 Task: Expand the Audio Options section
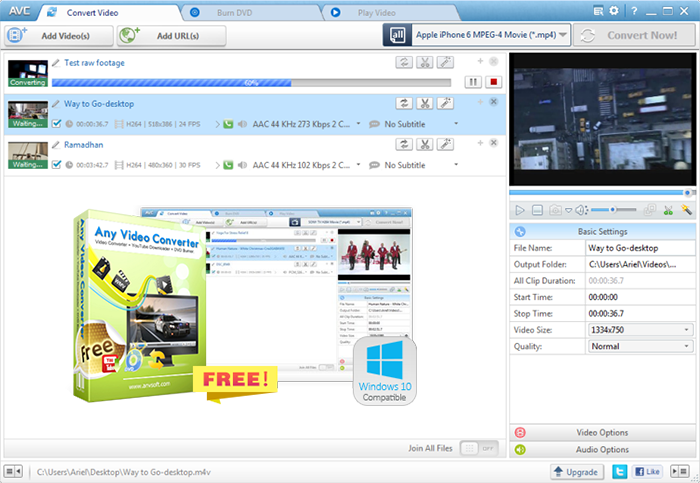point(602,450)
